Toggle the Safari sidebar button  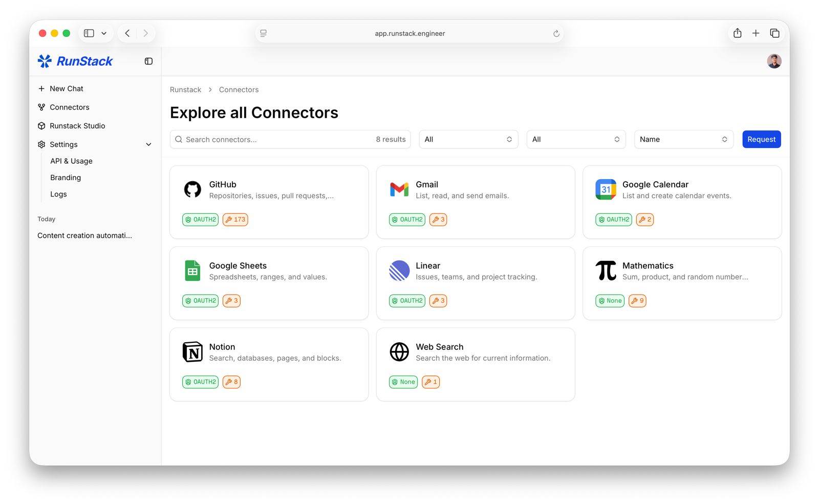click(89, 33)
